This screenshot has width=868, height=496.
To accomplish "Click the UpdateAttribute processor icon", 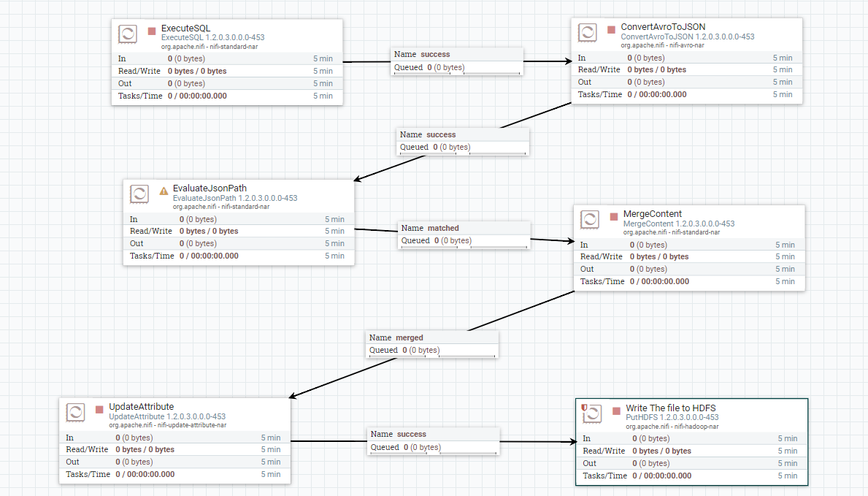I will coord(75,412).
